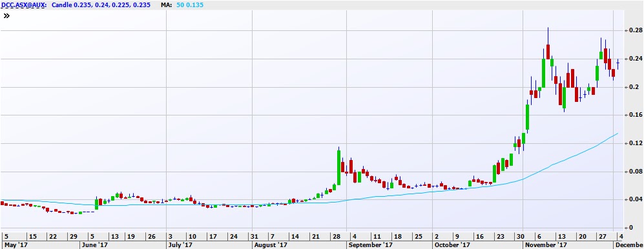
Task: Select the October '17 month label
Action: click(452, 244)
